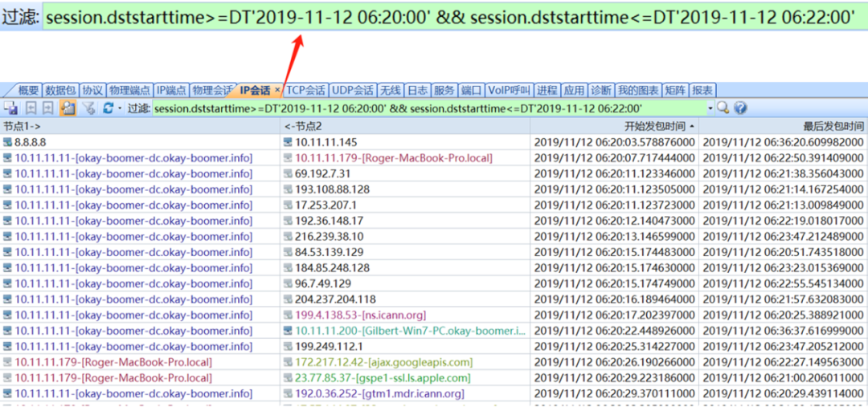
Task: Switch to the 矩阵 tab
Action: coord(675,90)
